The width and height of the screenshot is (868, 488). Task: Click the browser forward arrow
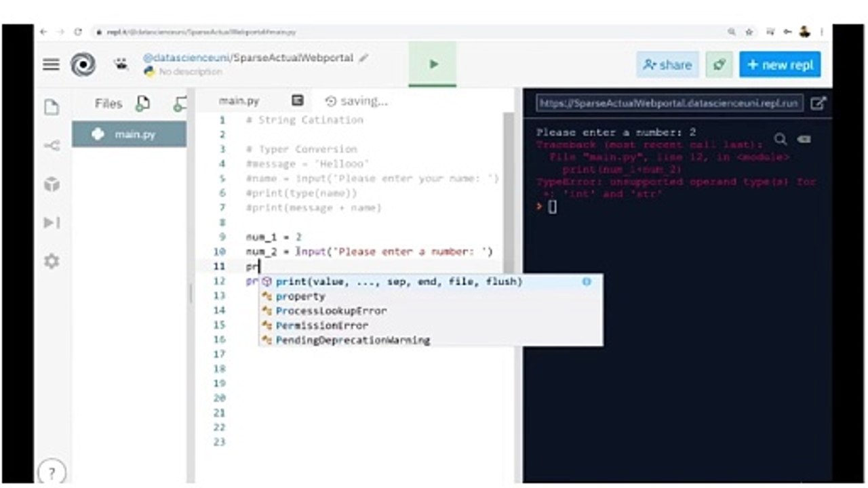(x=61, y=32)
